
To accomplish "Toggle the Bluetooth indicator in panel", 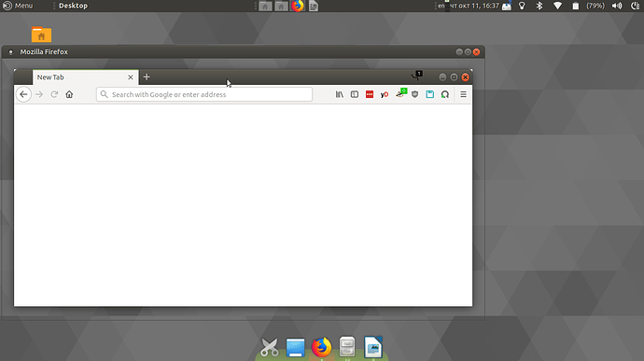I will tap(539, 6).
